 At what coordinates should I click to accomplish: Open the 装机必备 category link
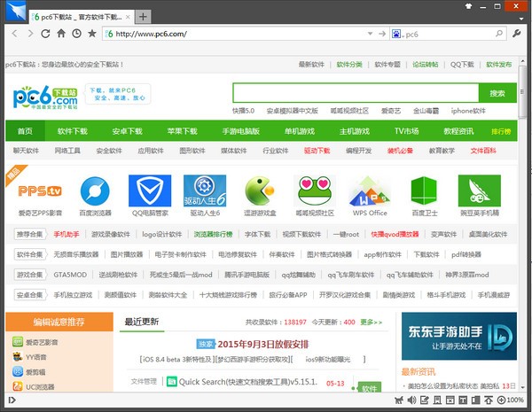pos(400,151)
